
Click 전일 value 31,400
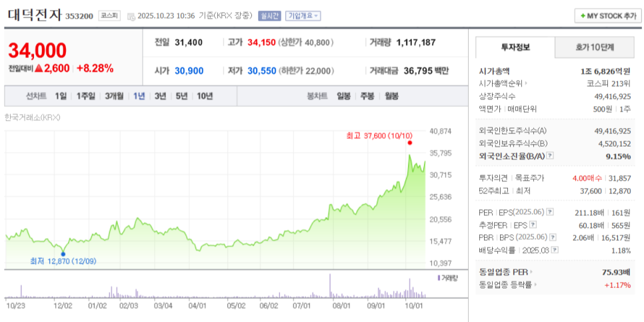pos(189,42)
